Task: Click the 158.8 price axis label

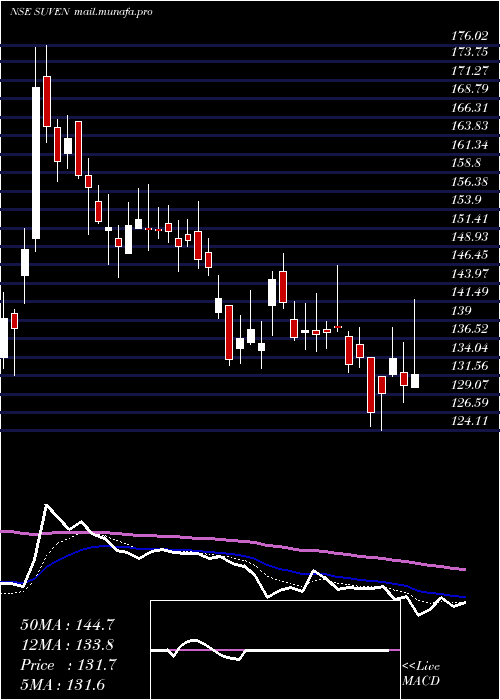Action: tap(466, 163)
